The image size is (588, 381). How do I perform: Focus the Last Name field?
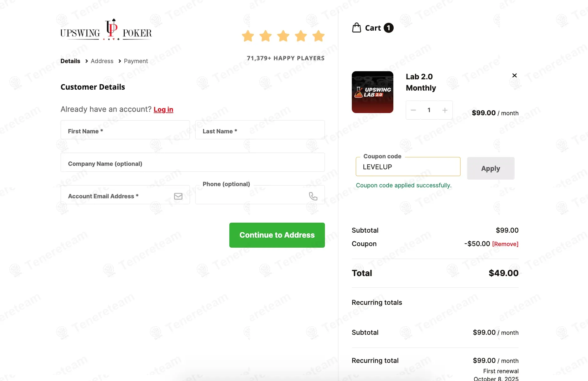pyautogui.click(x=260, y=130)
